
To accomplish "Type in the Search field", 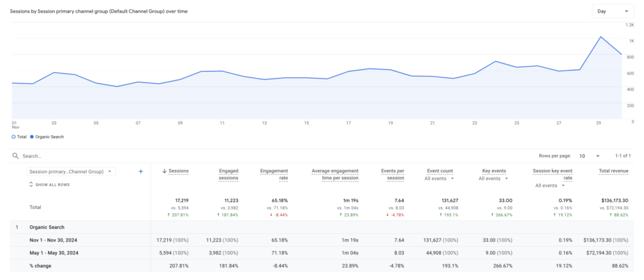I will (126, 155).
